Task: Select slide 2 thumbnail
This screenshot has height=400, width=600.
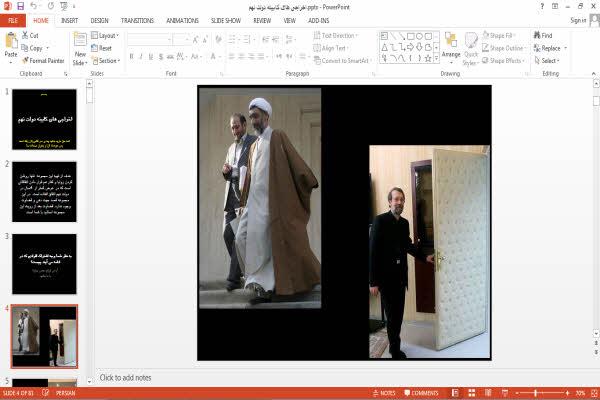Action: [x=44, y=192]
